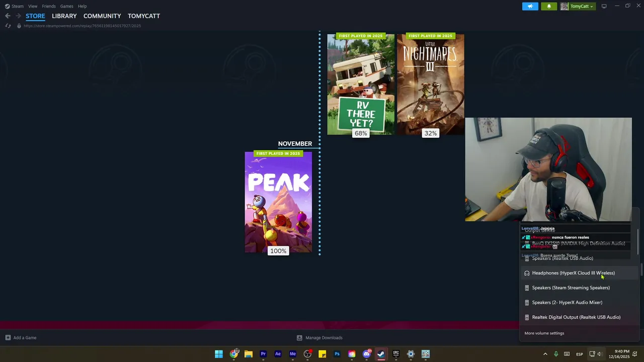Switch to the COMMUNITY tab
Image resolution: width=644 pixels, height=362 pixels.
(x=102, y=16)
